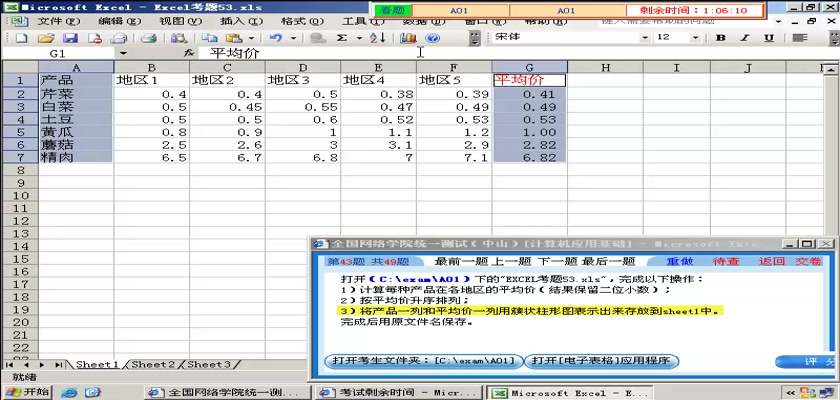The image size is (840, 400).
Task: Apply italic with the I icon
Action: [745, 37]
